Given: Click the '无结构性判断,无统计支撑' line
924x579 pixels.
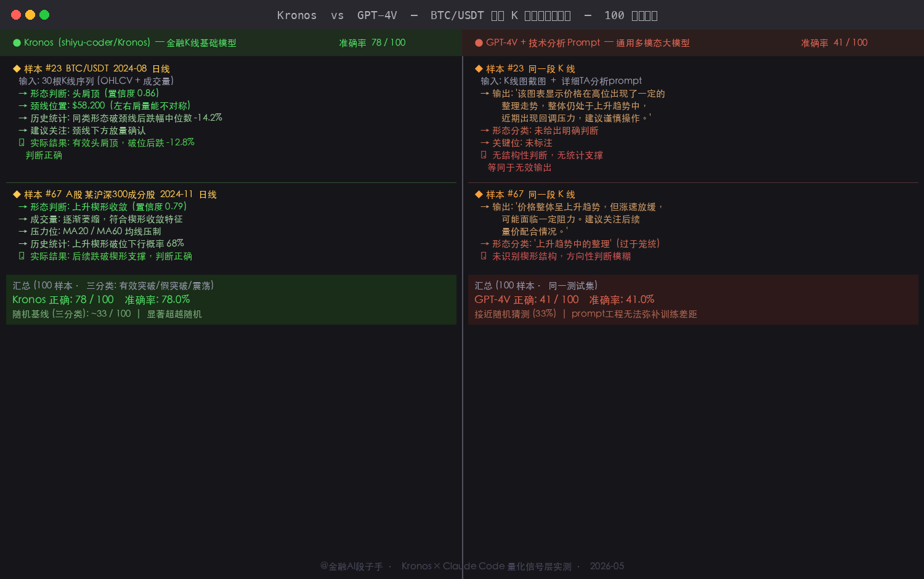Looking at the screenshot, I should click(x=541, y=155).
